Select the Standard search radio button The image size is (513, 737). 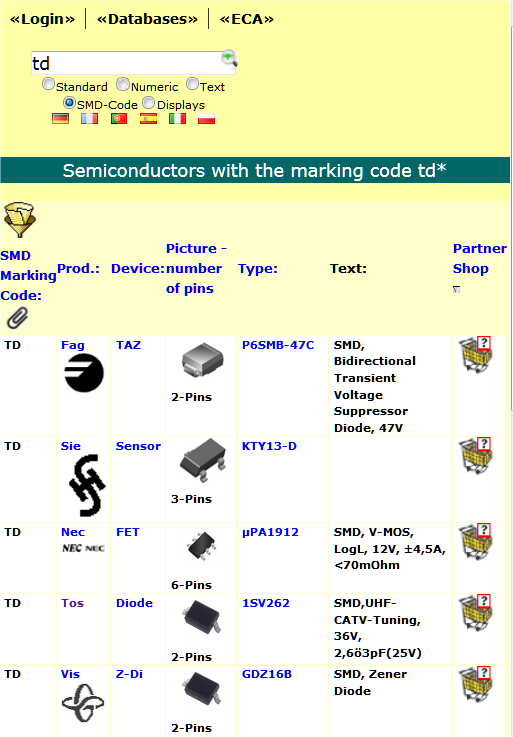point(48,84)
